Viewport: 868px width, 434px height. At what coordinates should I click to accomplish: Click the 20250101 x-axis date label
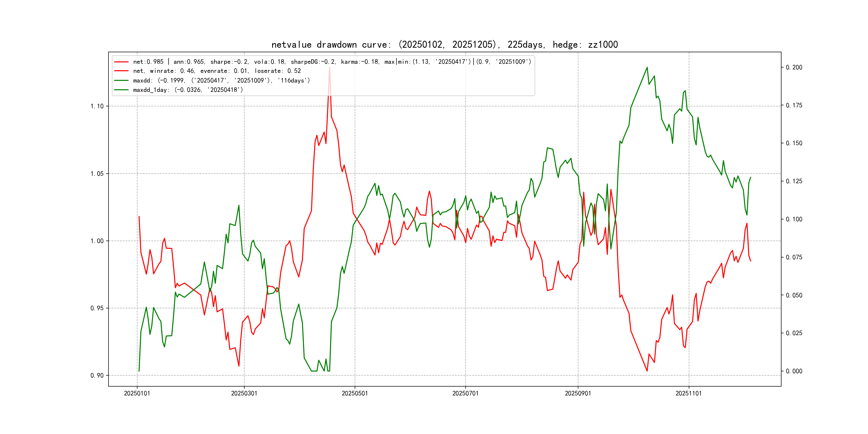coord(137,394)
